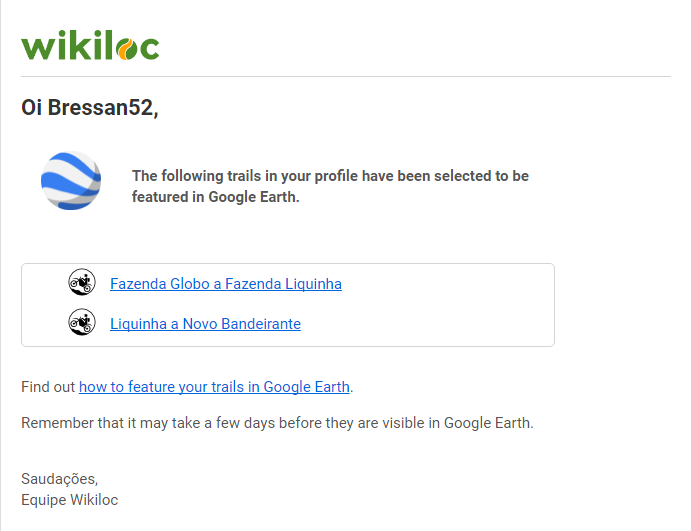Click the Wikiloc logo at top
The width and height of the screenshot is (691, 531).
(x=90, y=45)
